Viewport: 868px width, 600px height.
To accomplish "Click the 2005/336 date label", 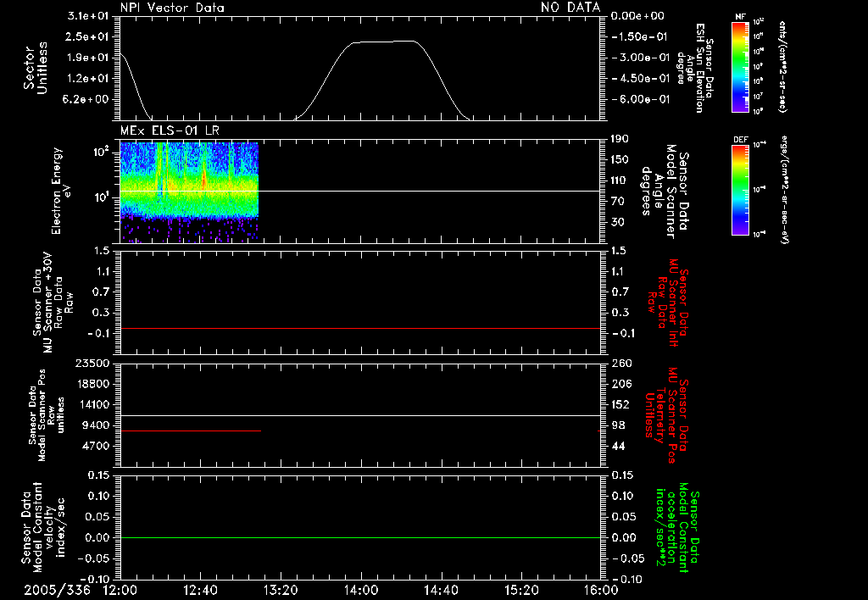I will point(57,590).
